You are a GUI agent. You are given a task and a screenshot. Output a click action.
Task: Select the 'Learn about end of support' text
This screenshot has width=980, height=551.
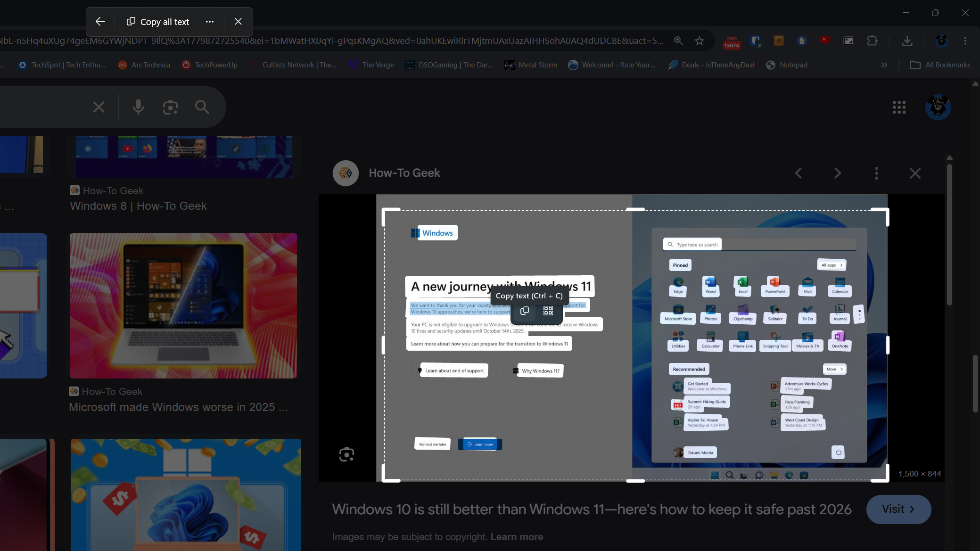tap(454, 370)
